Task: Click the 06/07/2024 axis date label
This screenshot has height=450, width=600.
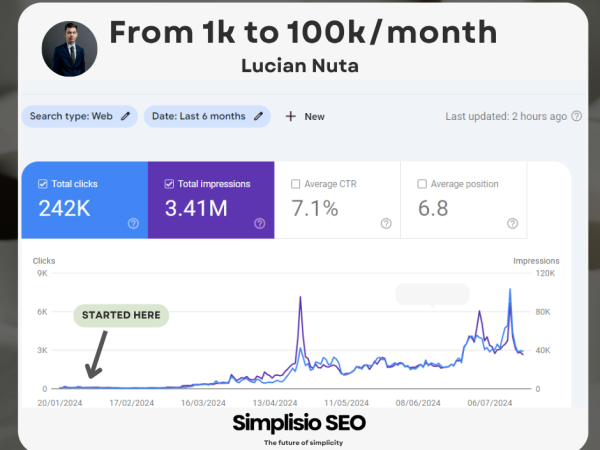Action: 489,403
